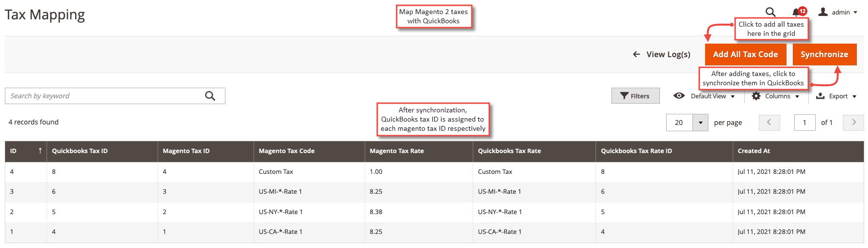Viewport: 868px width, 248px height.
Task: Click the eye icon for grid views
Action: pyautogui.click(x=679, y=96)
